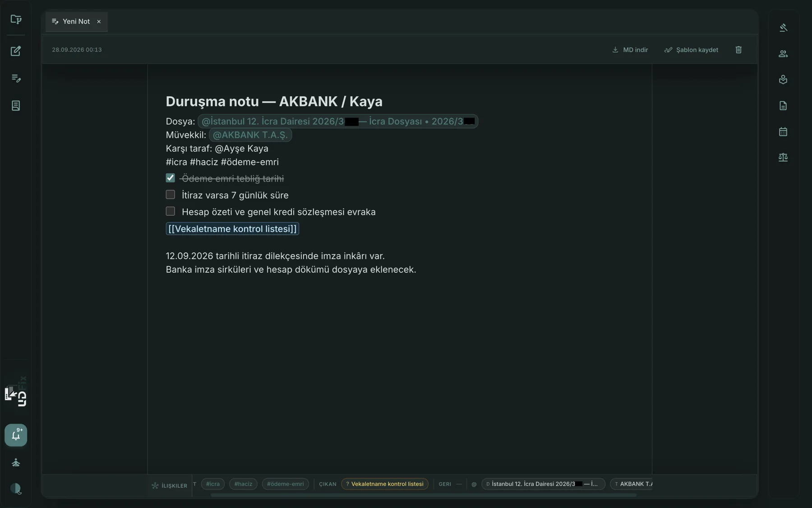The width and height of the screenshot is (812, 508).
Task: Open the document icon in right sidebar
Action: [x=783, y=106]
